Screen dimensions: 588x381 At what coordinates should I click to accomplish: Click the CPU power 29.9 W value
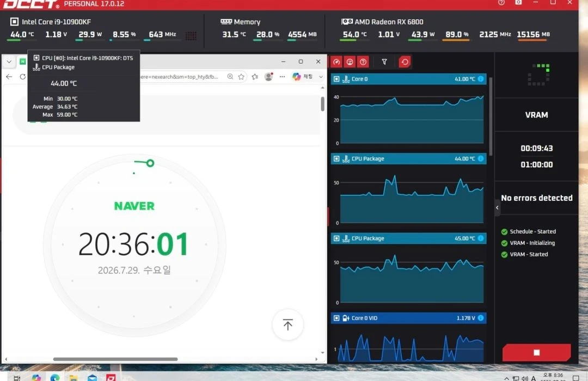coord(90,34)
